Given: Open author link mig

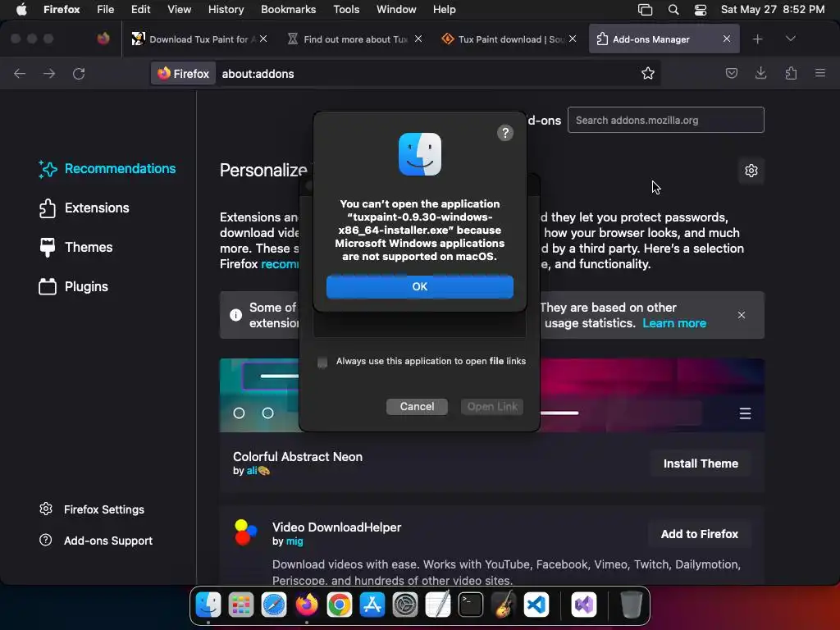Looking at the screenshot, I should (294, 541).
